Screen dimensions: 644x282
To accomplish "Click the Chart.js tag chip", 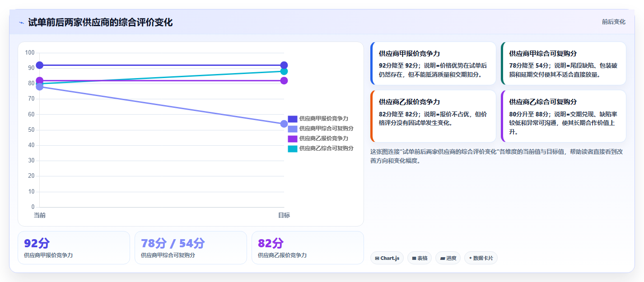I will point(387,258).
